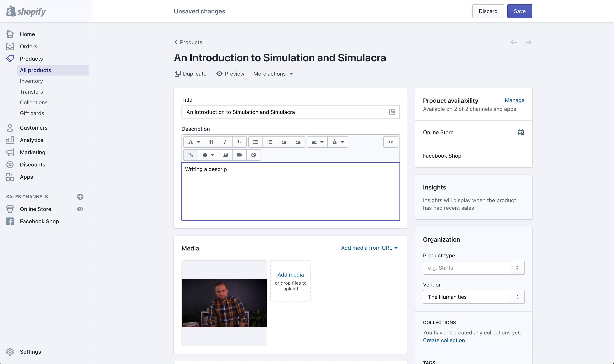Click the clear formatting icon
This screenshot has height=364, width=614.
253,155
